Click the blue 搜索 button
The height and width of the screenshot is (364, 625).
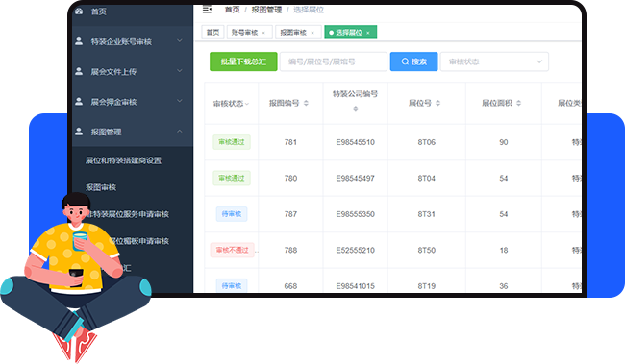click(x=413, y=61)
